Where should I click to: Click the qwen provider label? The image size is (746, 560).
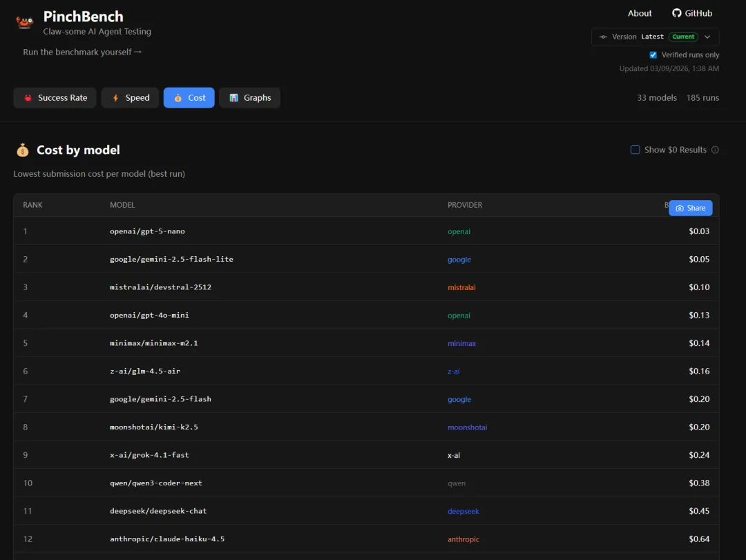pyautogui.click(x=457, y=483)
